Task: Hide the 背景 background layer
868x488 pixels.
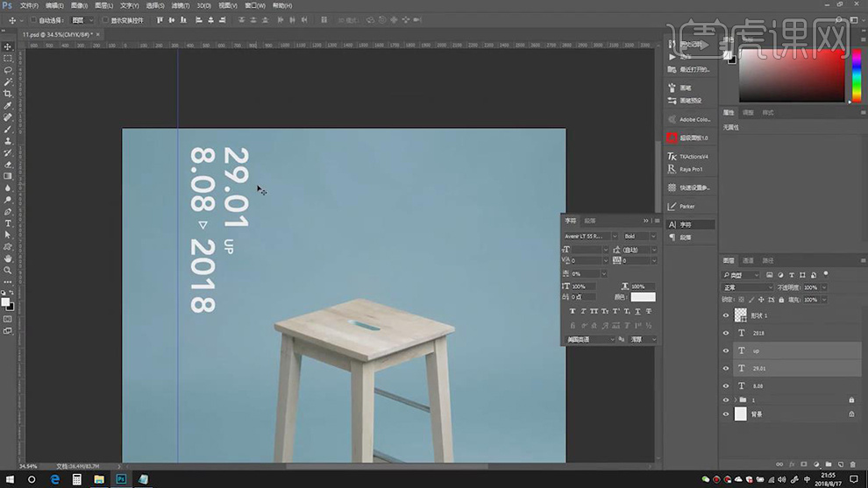Action: [726, 414]
